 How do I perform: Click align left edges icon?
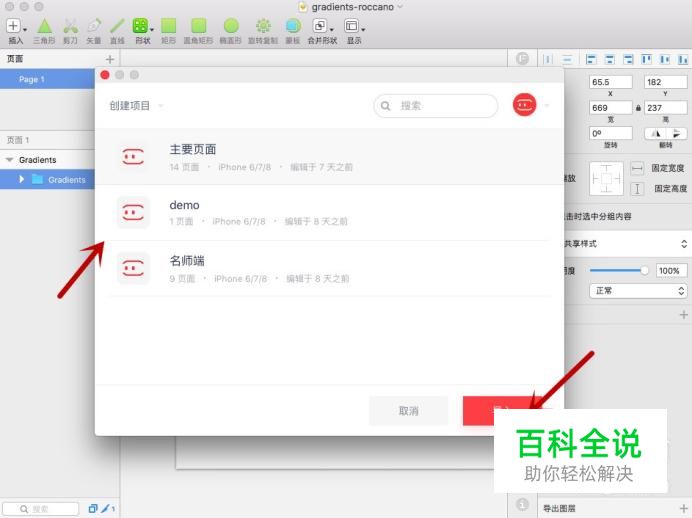pos(590,59)
